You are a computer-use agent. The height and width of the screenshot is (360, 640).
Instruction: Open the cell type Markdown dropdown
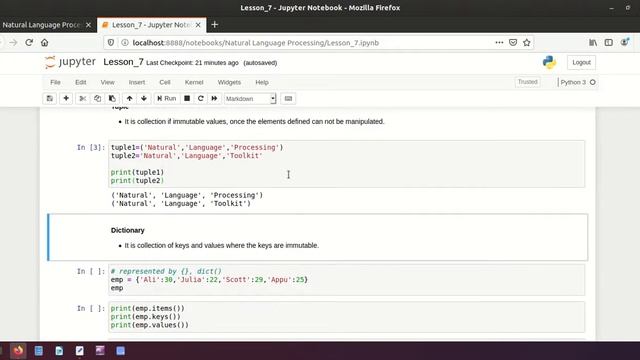pos(250,99)
